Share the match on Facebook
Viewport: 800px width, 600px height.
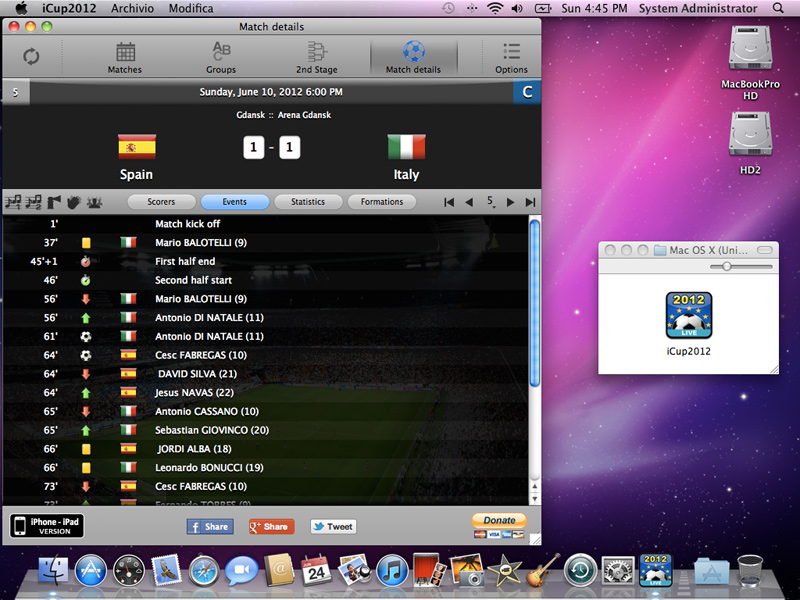pos(210,527)
